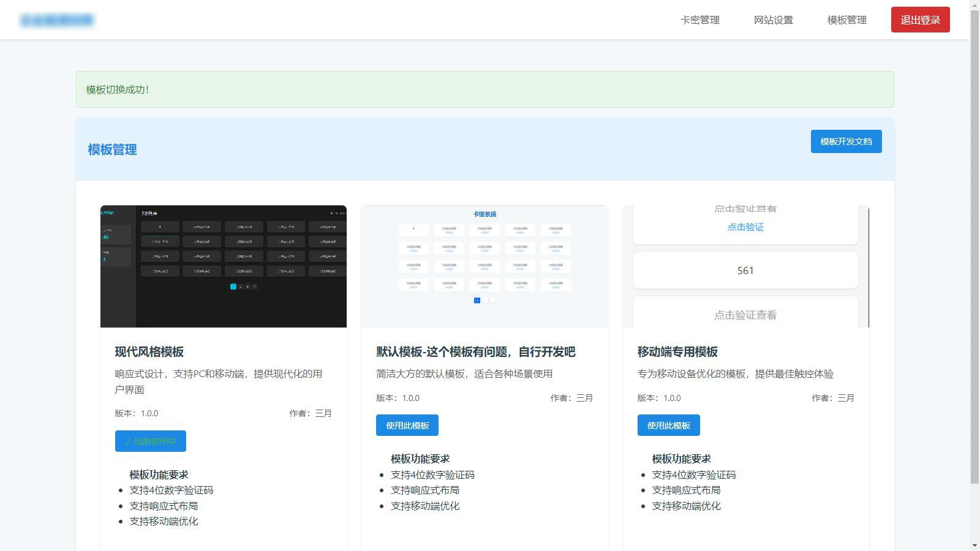Open the 默认模板 preview thumbnail
This screenshot has width=980, height=551.
pyautogui.click(x=484, y=266)
